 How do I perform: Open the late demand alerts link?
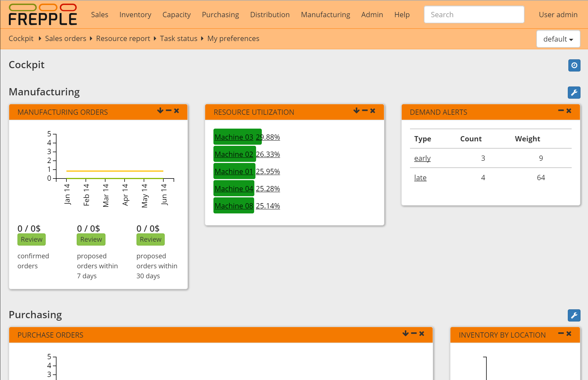[420, 178]
